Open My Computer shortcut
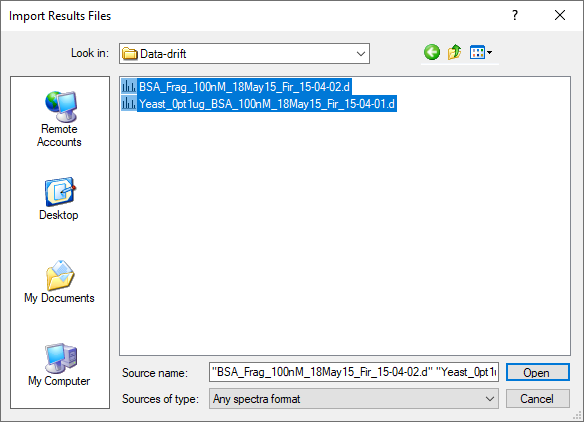Image resolution: width=584 pixels, height=422 pixels. (60, 365)
